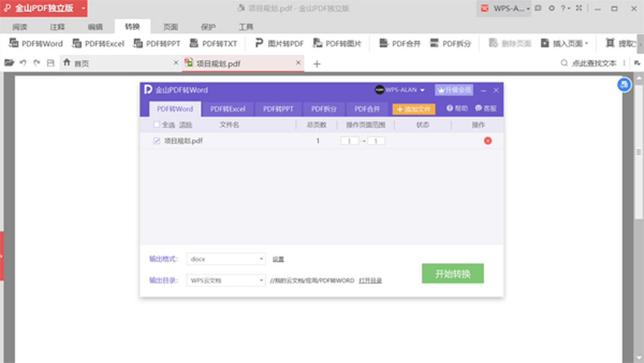
Task: Switch to the 注释 ribbon tab
Action: coord(57,27)
